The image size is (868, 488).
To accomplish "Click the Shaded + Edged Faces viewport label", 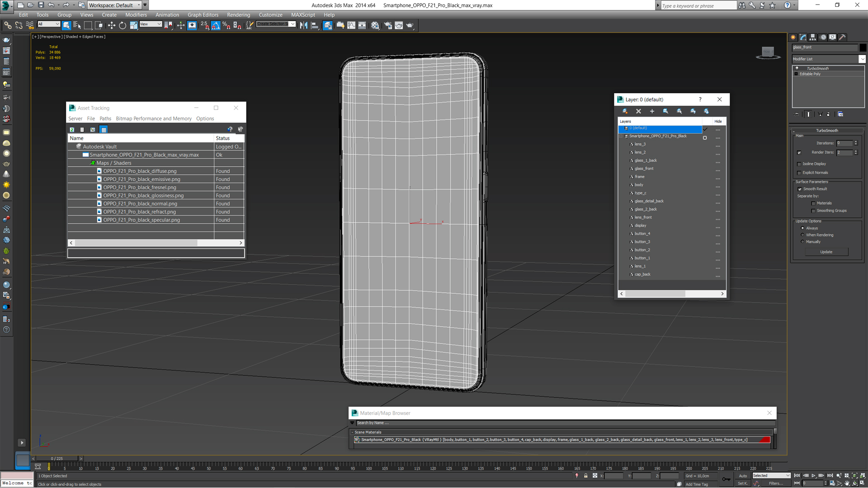I will coord(85,37).
